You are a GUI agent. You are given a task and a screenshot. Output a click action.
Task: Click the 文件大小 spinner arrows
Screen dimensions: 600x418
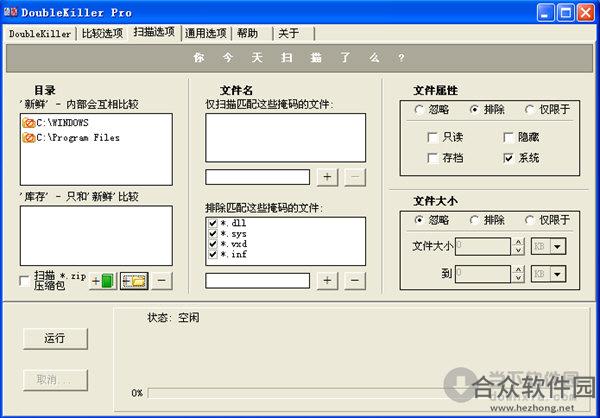tap(518, 247)
